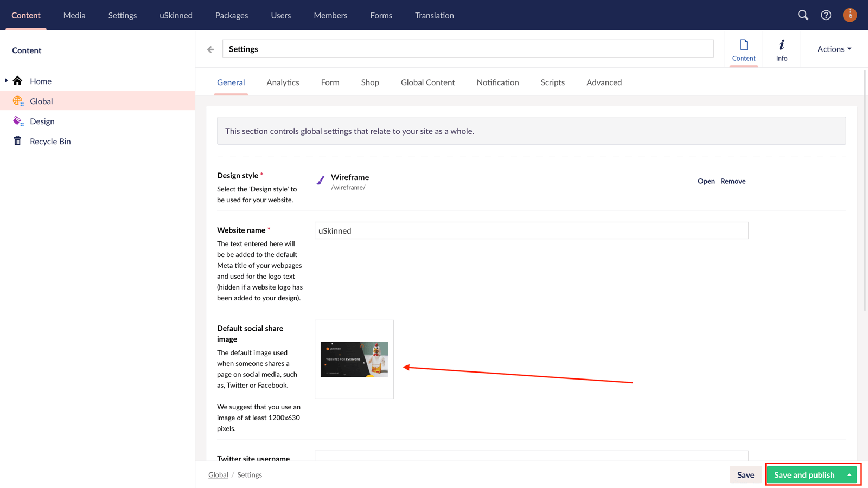Select the Home house icon in tree
This screenshot has height=488, width=868.
tap(17, 80)
